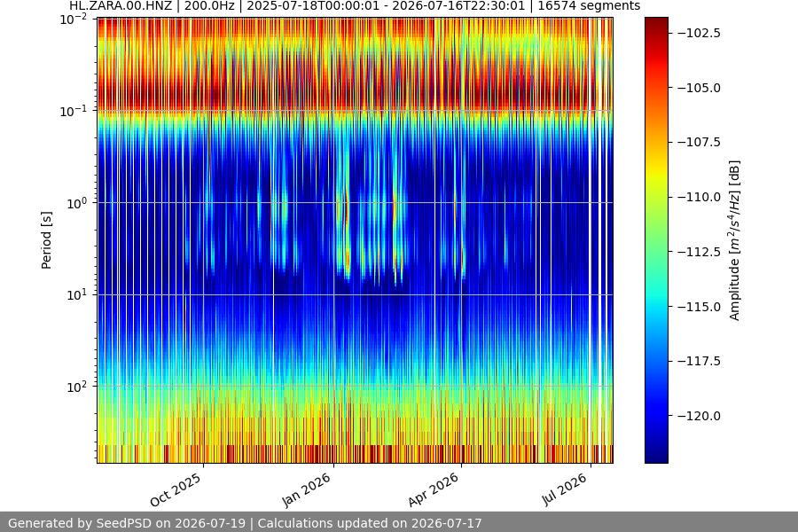The width and height of the screenshot is (798, 532).
Task: Click the -120.0 colorbar tick label
Action: tap(699, 416)
